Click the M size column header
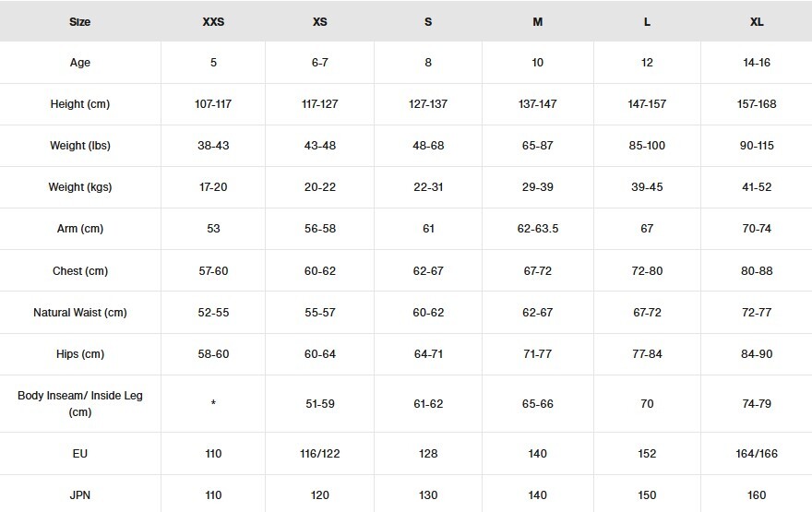The height and width of the screenshot is (512, 812). pos(538,22)
